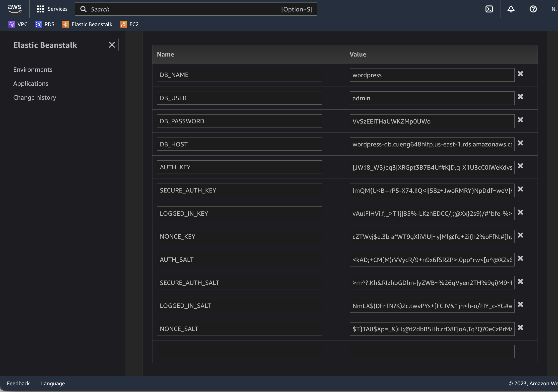This screenshot has height=392, width=558.
Task: Open Environments in the sidebar
Action: tap(33, 69)
